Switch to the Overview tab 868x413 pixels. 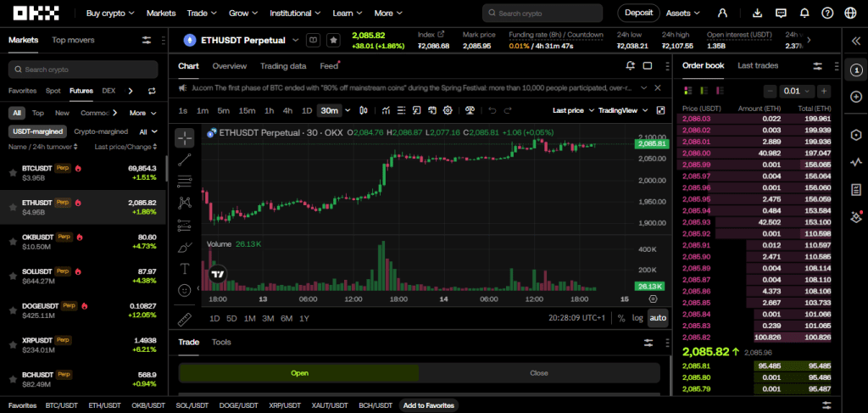(x=229, y=66)
